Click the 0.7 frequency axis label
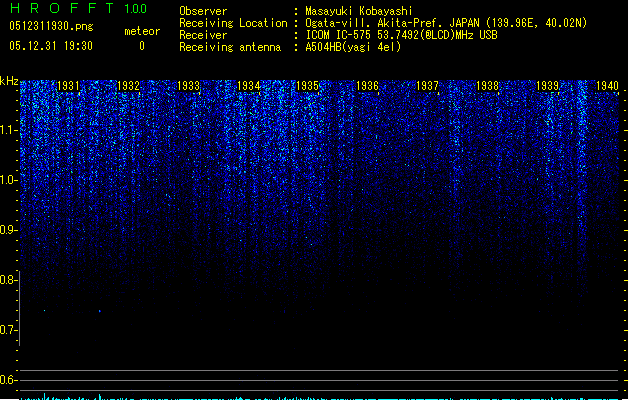 (x=8, y=330)
